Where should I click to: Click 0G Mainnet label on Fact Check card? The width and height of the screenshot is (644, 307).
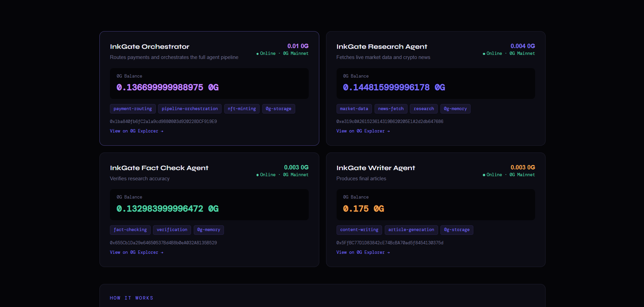pyautogui.click(x=296, y=175)
